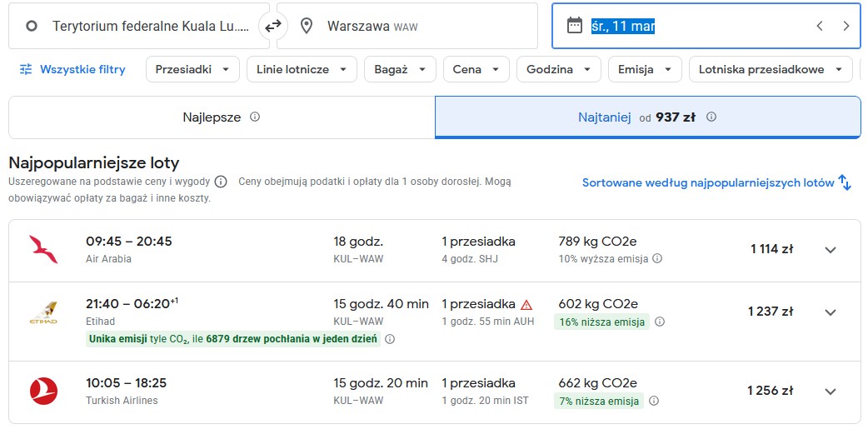The image size is (868, 439).
Task: Select flight time 21:40 – 06:20+1
Action: coord(132,304)
